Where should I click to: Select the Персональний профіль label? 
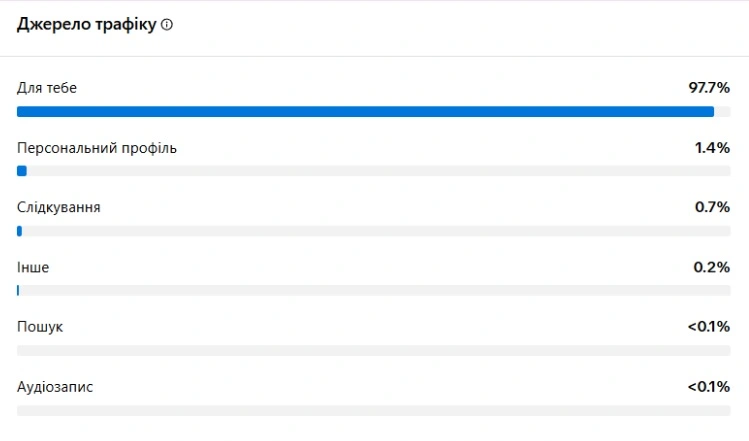[x=97, y=148]
